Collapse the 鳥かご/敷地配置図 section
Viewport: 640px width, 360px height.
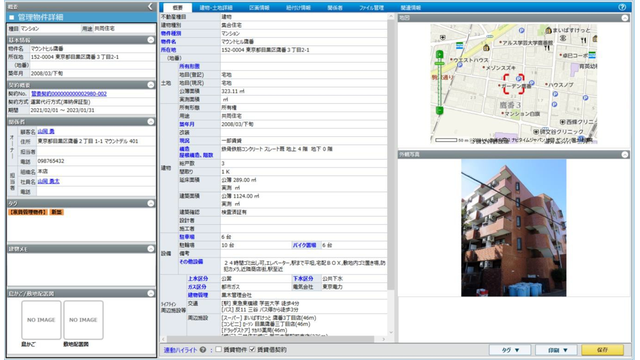(151, 293)
